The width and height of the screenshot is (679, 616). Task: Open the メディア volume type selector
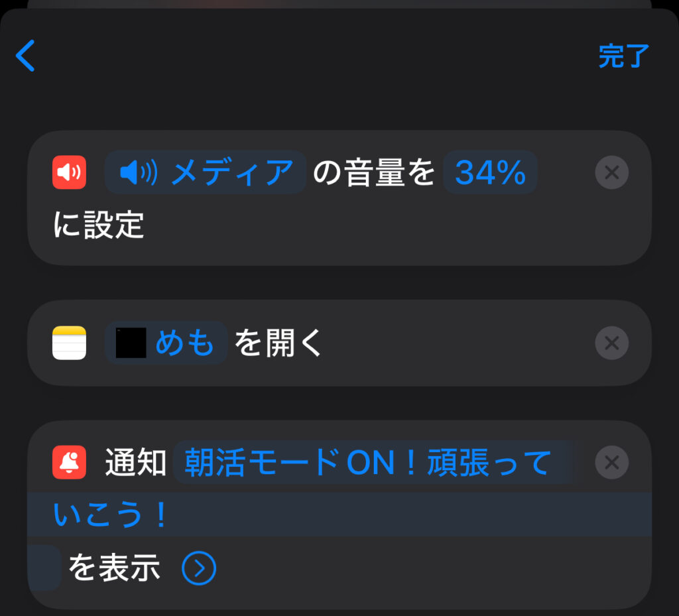click(x=231, y=173)
